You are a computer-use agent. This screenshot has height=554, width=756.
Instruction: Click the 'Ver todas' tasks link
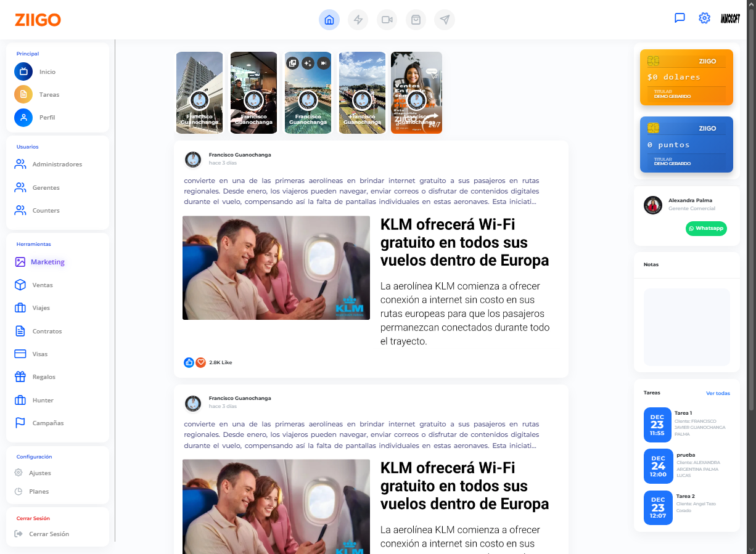tap(718, 393)
